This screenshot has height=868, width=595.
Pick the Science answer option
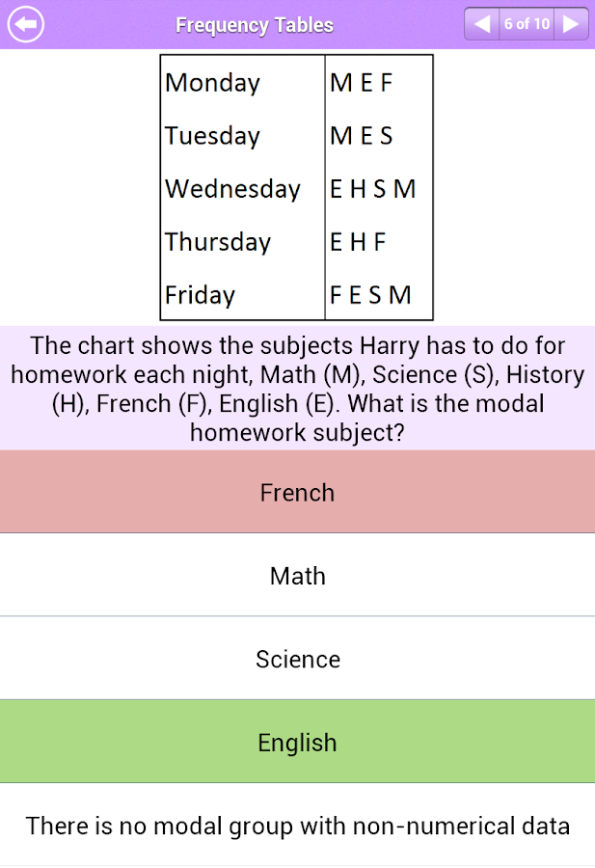click(297, 659)
